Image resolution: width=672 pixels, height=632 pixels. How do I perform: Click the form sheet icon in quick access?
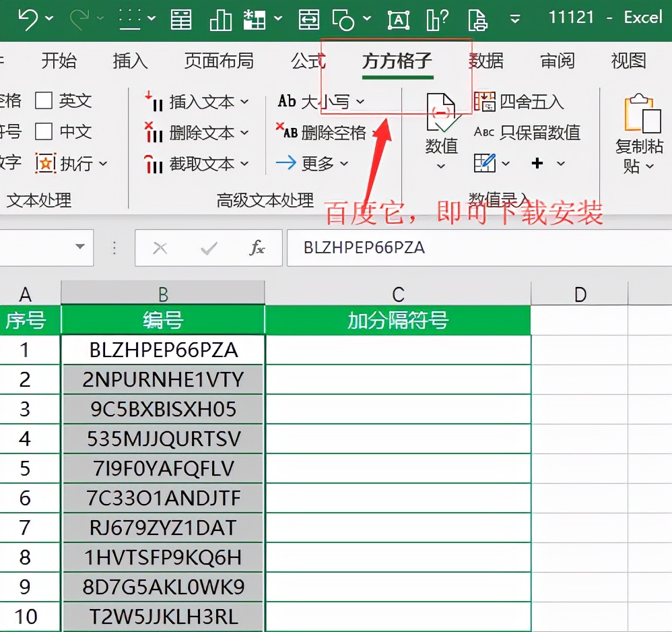(181, 20)
